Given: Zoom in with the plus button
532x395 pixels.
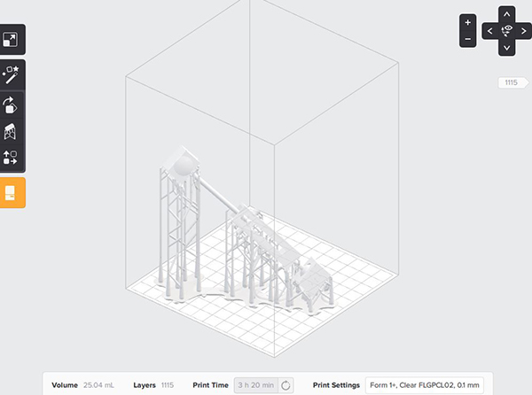Looking at the screenshot, I should click(x=468, y=23).
